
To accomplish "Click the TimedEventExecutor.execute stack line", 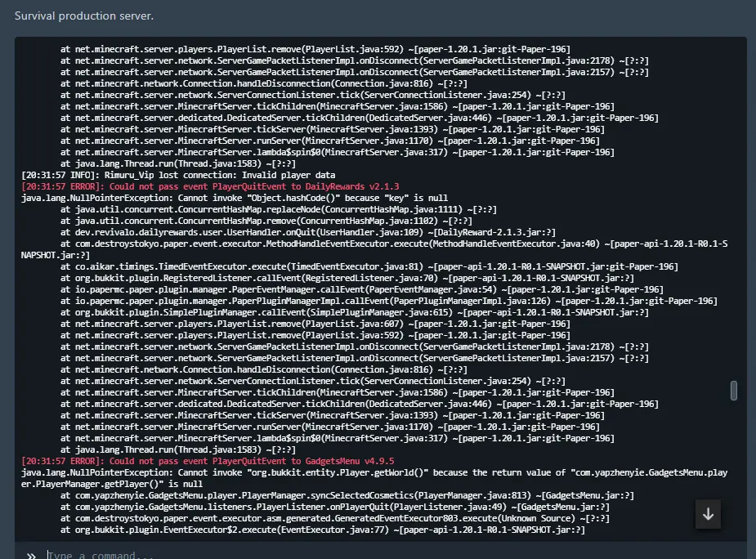I will (x=369, y=266).
